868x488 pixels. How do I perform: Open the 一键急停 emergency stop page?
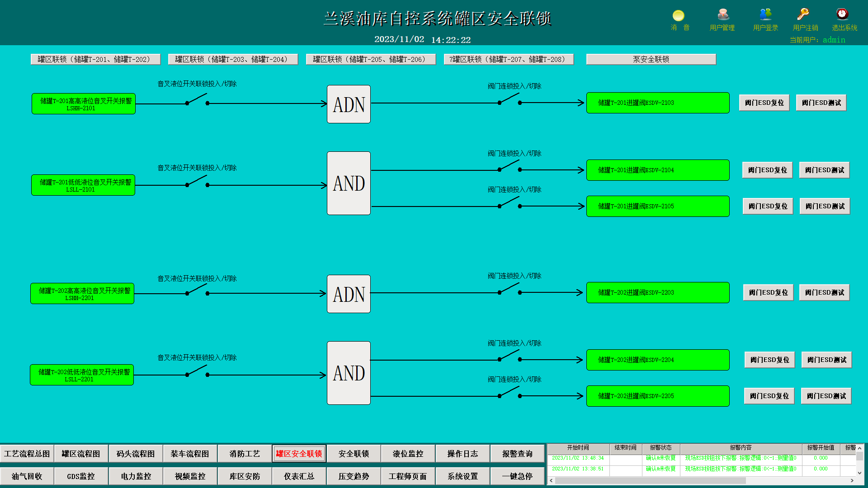(517, 476)
